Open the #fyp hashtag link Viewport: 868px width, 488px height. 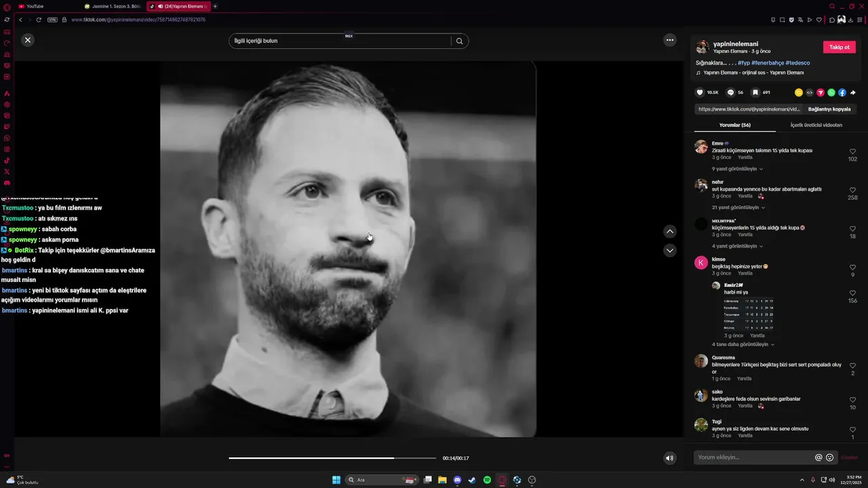[743, 63]
